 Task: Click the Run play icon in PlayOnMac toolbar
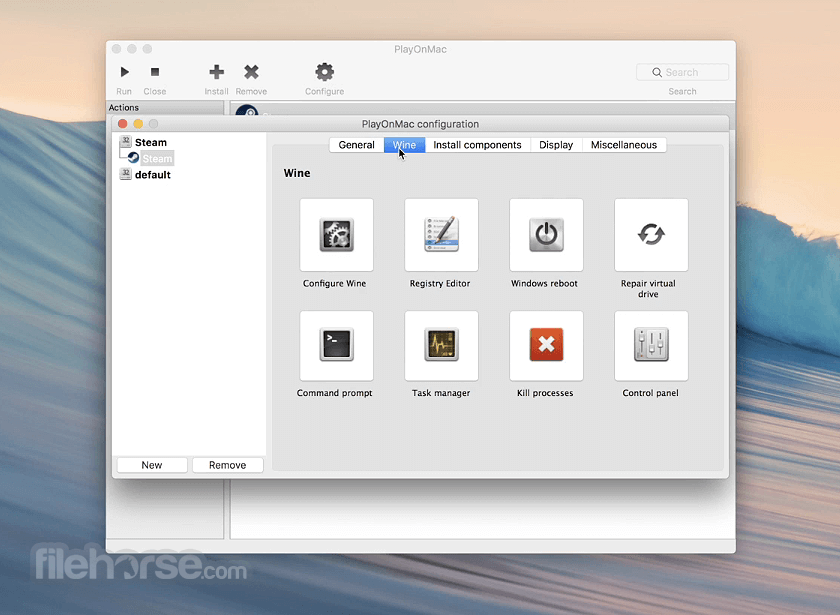click(124, 72)
